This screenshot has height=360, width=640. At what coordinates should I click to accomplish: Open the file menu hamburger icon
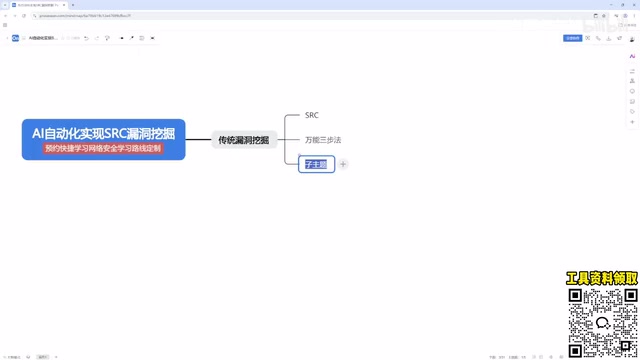point(24,38)
